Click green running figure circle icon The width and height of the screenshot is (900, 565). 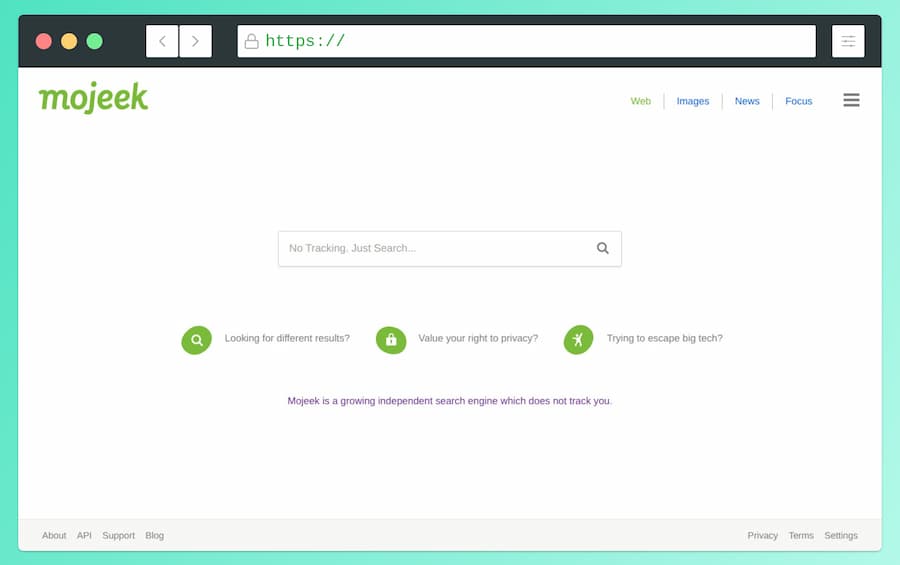pos(579,340)
